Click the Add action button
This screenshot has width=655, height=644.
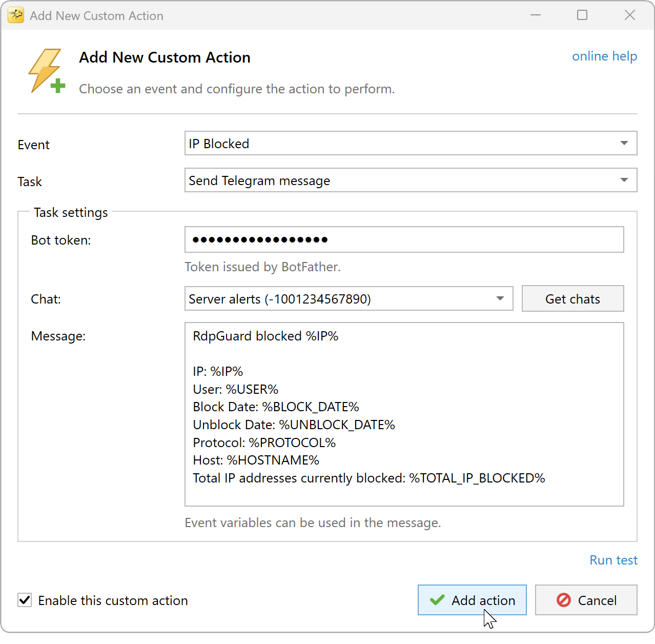[x=472, y=600]
